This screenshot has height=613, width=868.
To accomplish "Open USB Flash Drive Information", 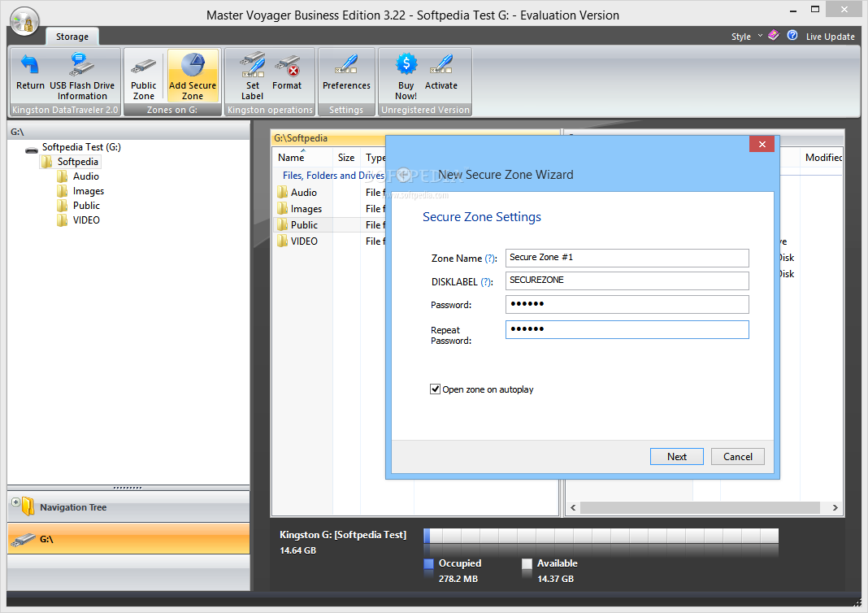I will [82, 76].
